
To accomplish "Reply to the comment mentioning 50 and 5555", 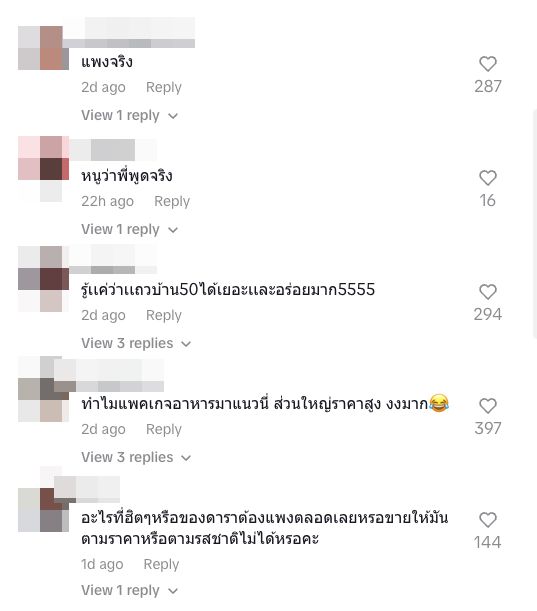I will pos(164,315).
